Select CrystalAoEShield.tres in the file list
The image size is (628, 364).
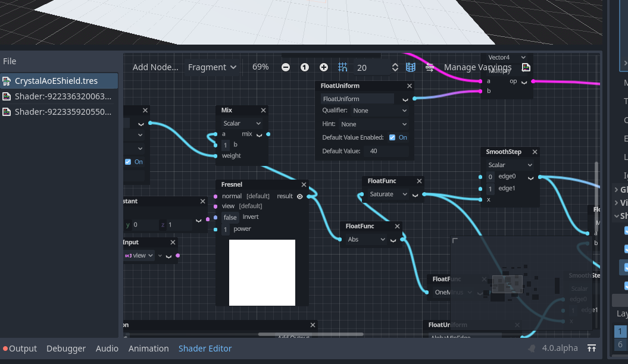(57, 80)
